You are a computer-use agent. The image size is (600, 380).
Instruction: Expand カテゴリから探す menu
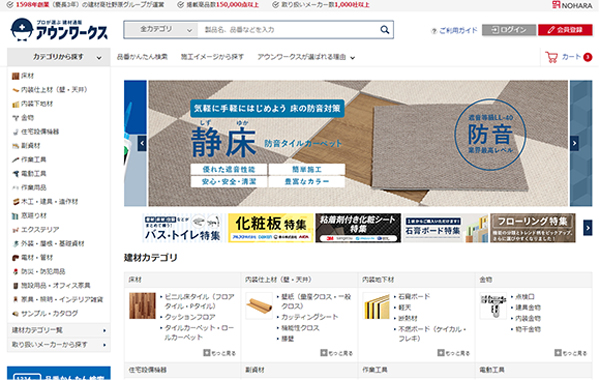point(59,57)
